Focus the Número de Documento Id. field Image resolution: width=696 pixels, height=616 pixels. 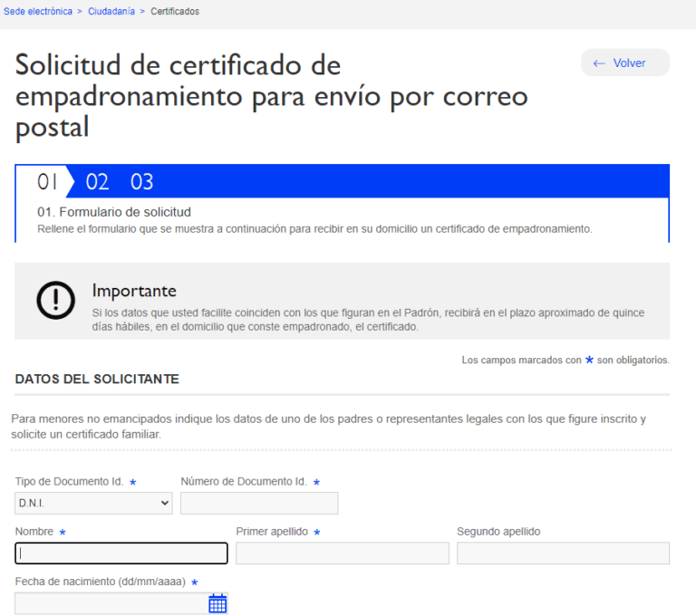[x=259, y=504]
